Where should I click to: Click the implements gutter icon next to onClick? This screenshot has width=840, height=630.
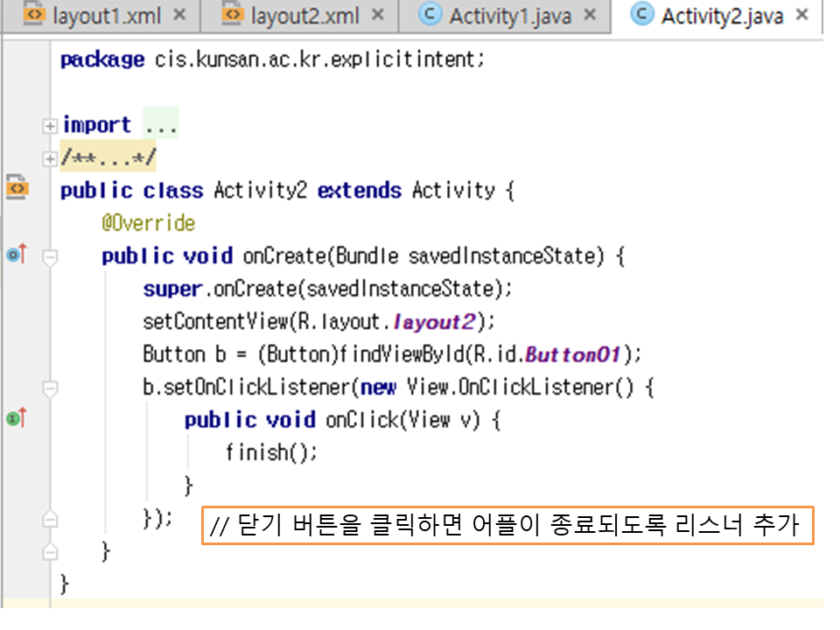(x=17, y=419)
